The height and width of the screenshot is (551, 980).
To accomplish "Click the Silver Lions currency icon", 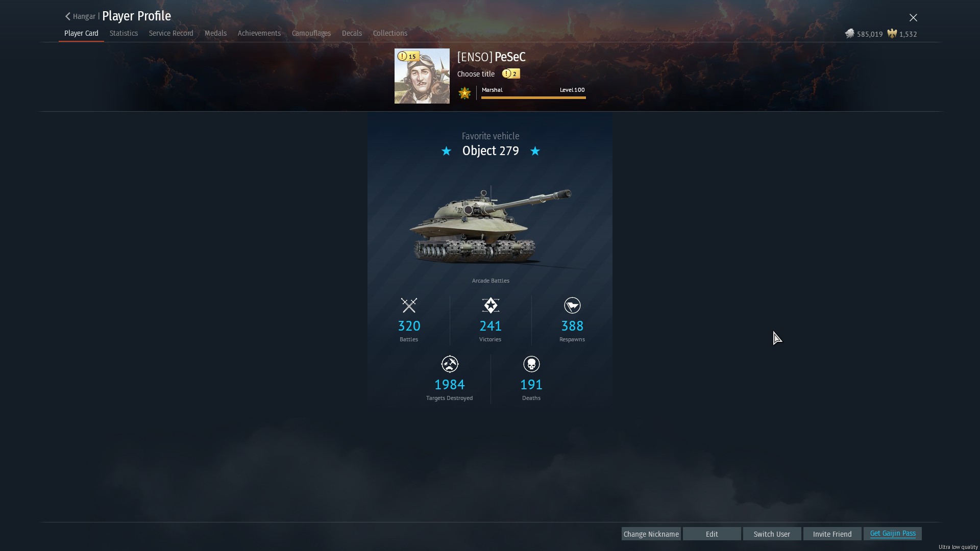I will coord(850,34).
